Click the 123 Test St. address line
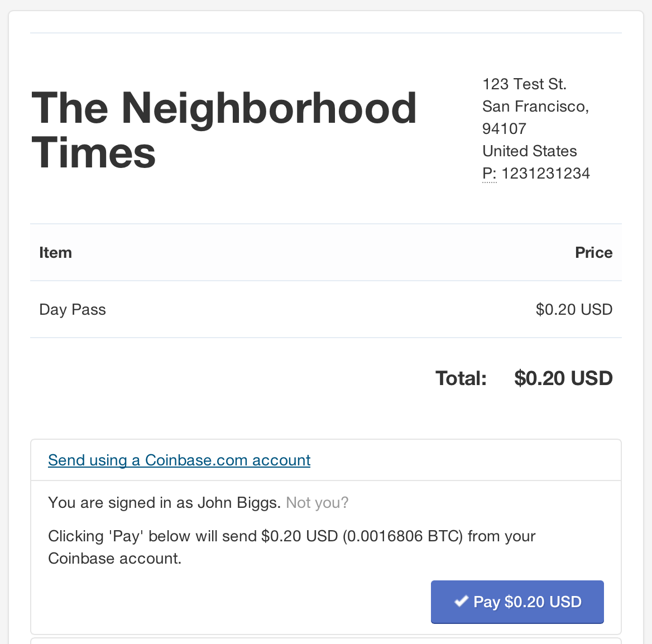Viewport: 652px width, 644px height. (x=524, y=84)
